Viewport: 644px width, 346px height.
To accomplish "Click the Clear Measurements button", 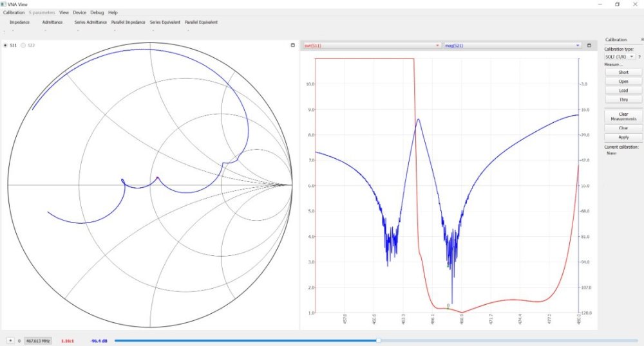I will point(623,116).
